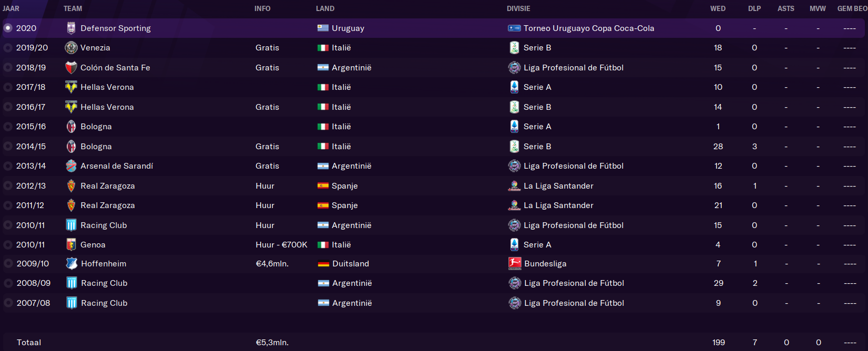Screen dimensions: 868x351
Task: Click the Torneo Uruguayo competition logo
Action: pos(514,28)
